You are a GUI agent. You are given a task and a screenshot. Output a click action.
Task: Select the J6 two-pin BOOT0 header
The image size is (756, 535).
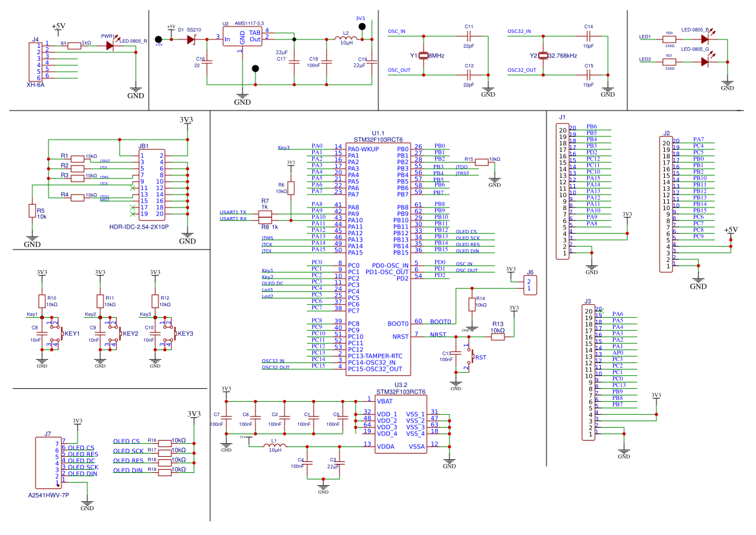pyautogui.click(x=530, y=285)
